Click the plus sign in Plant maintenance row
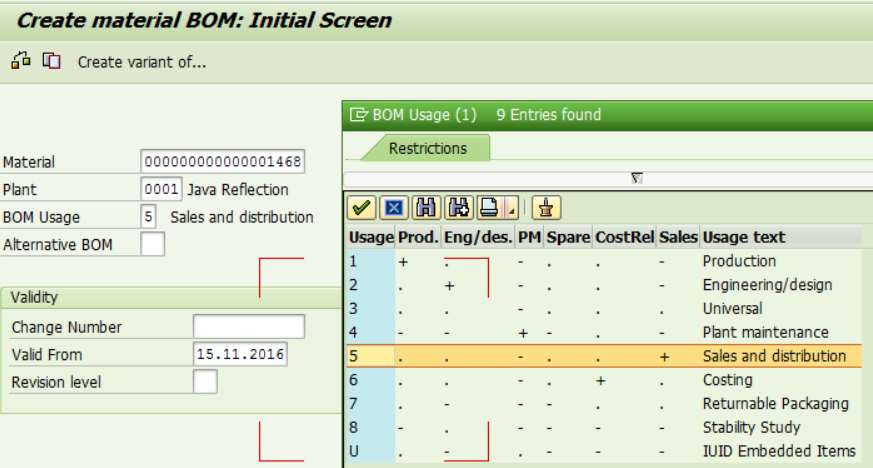 [x=523, y=333]
